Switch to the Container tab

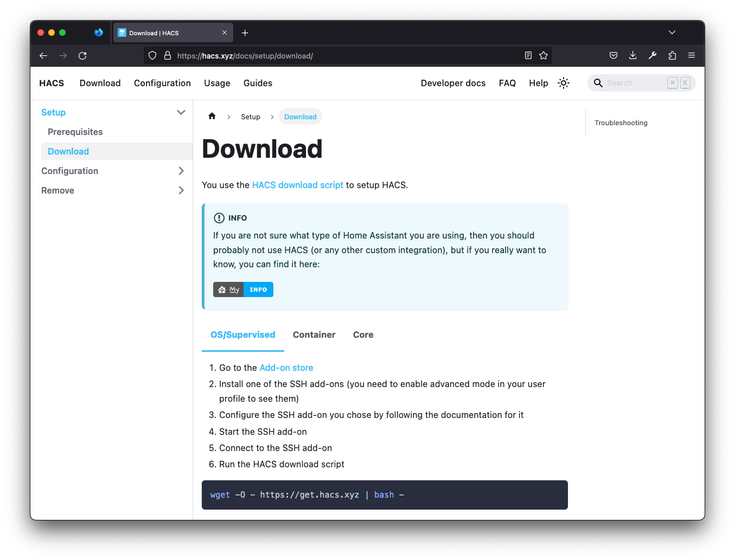(314, 334)
